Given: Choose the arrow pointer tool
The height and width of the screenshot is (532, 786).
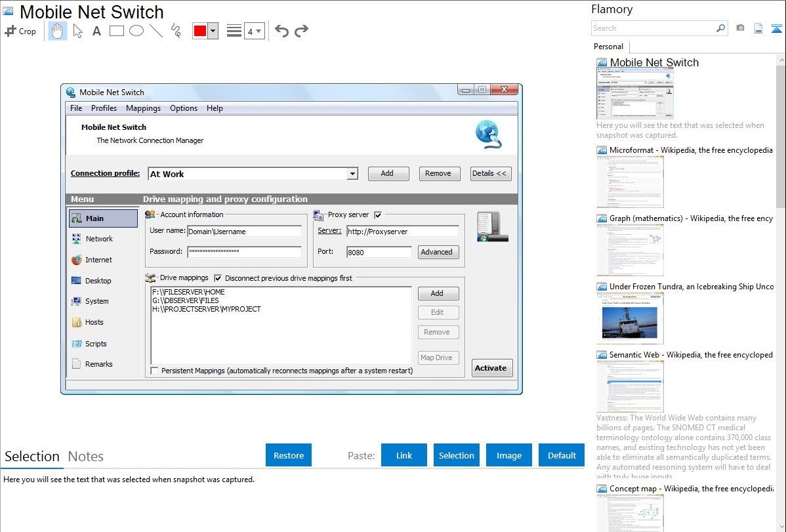Looking at the screenshot, I should (x=77, y=31).
